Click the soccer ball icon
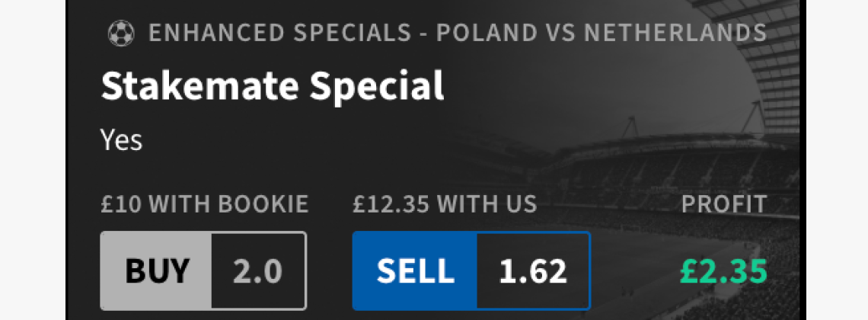 pyautogui.click(x=121, y=33)
